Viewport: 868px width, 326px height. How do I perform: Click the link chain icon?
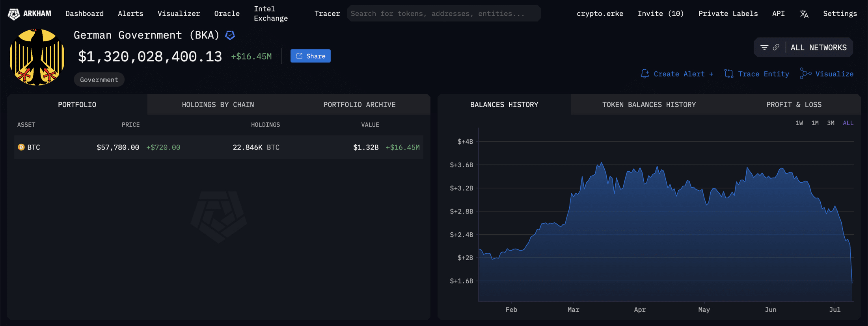click(x=776, y=48)
